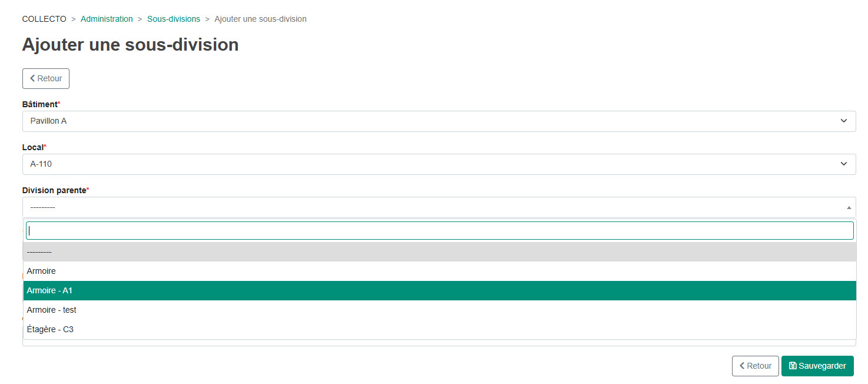Click the Bâtiment field label
The width and height of the screenshot is (868, 384).
click(x=40, y=104)
